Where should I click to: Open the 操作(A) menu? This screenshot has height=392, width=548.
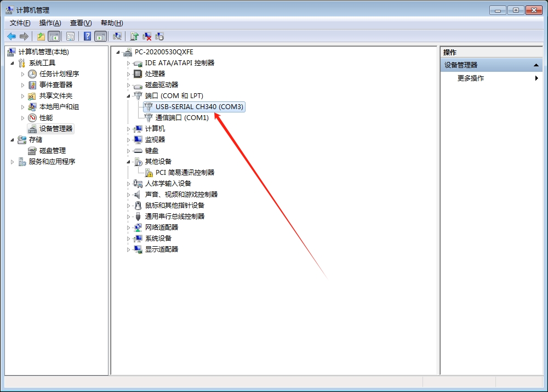(50, 23)
